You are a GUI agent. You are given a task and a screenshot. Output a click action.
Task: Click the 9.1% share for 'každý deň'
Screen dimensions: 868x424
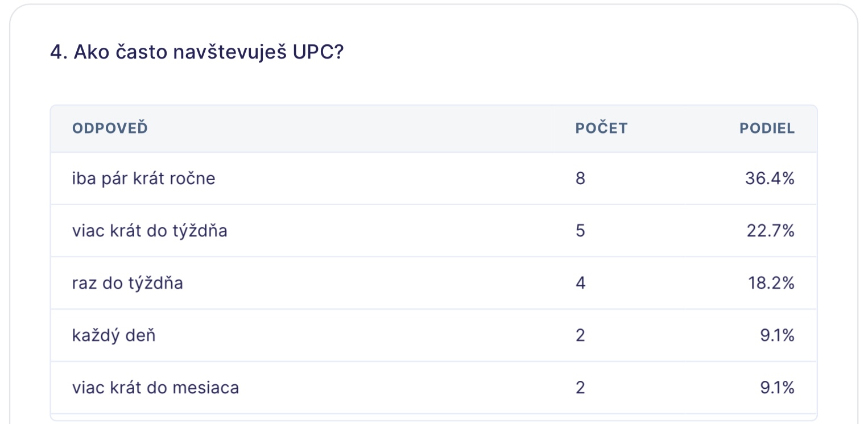[777, 335]
